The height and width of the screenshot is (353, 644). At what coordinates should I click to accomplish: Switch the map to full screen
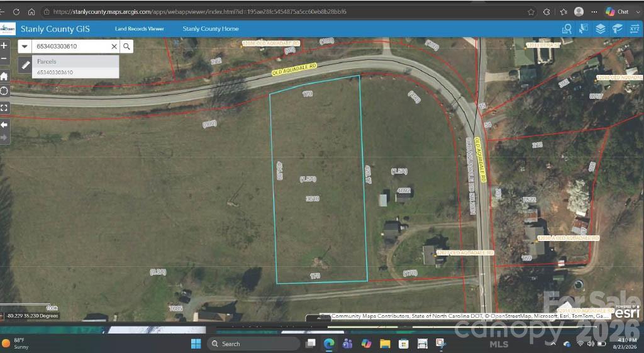tap(4, 108)
